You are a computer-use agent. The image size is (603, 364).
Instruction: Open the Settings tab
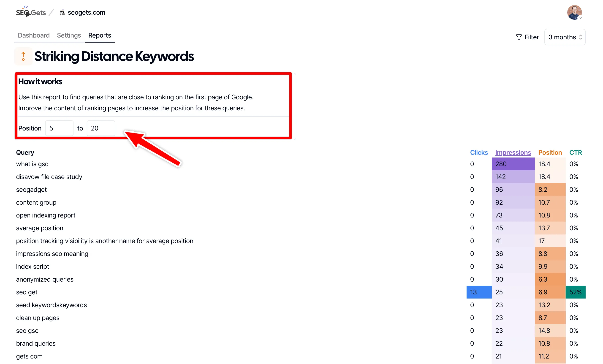tap(69, 35)
